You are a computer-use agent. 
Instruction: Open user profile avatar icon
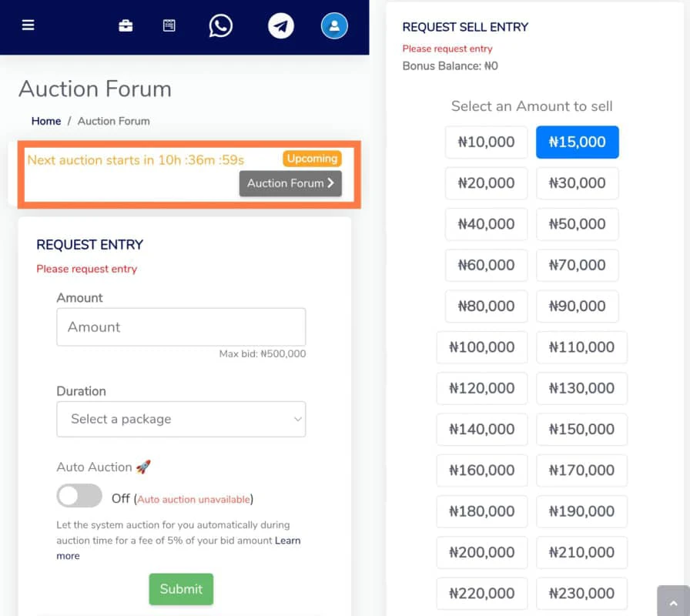(334, 25)
